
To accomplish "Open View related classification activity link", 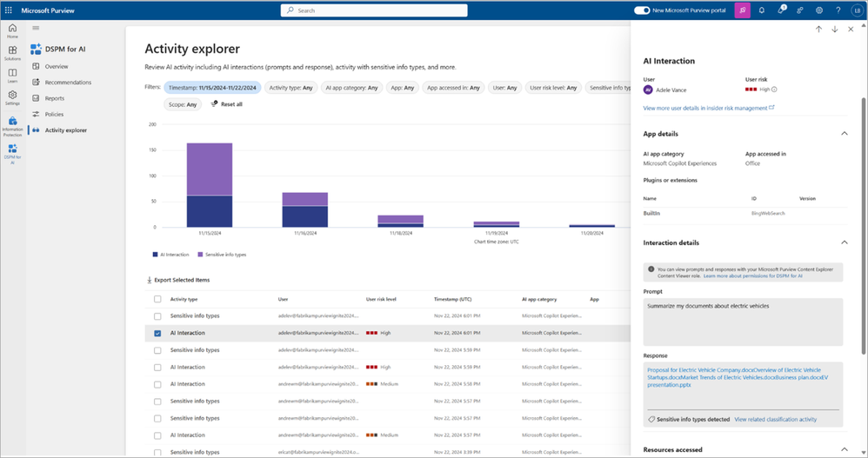I will (776, 419).
